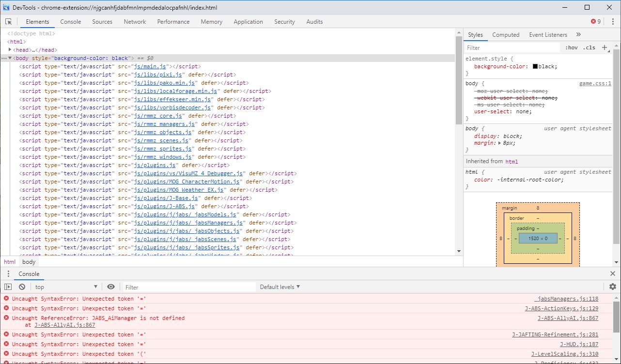Focus the console Filter input field
621x364 pixels.
(189, 287)
